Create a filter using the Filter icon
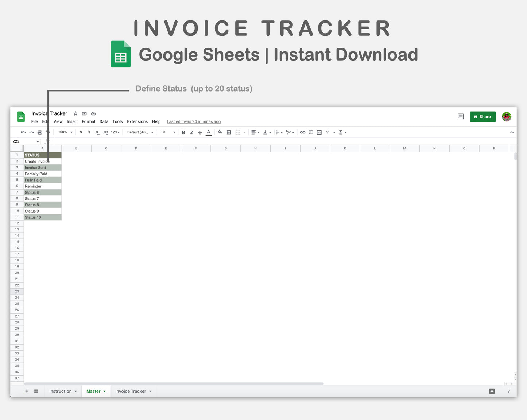 click(328, 132)
